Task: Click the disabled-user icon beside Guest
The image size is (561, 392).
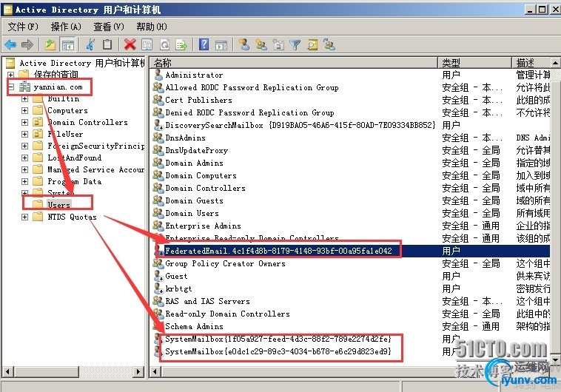Action: click(158, 276)
